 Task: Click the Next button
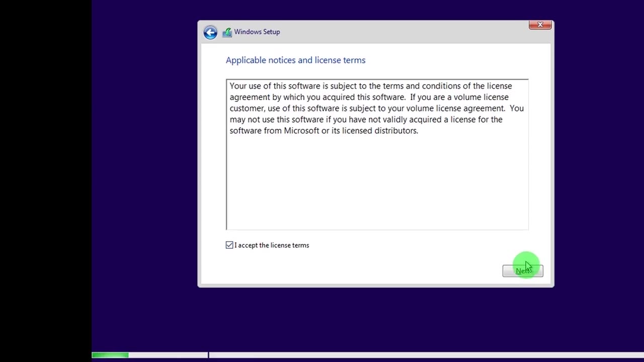coord(523,270)
